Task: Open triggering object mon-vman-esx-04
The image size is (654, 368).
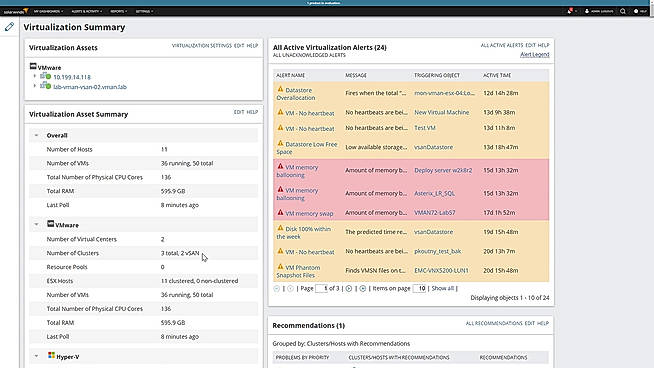Action: click(444, 93)
